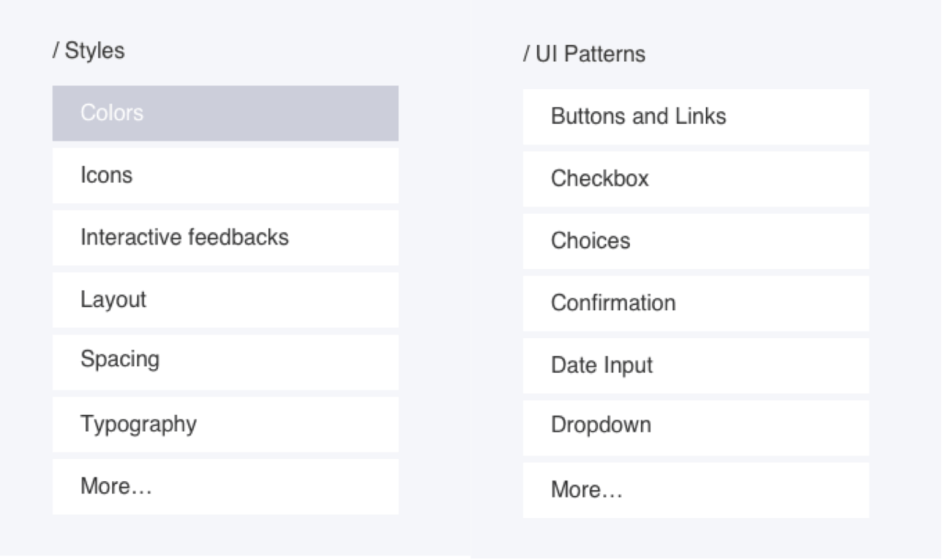The height and width of the screenshot is (560, 944).
Task: Expand More… under the Styles list
Action: tap(225, 486)
